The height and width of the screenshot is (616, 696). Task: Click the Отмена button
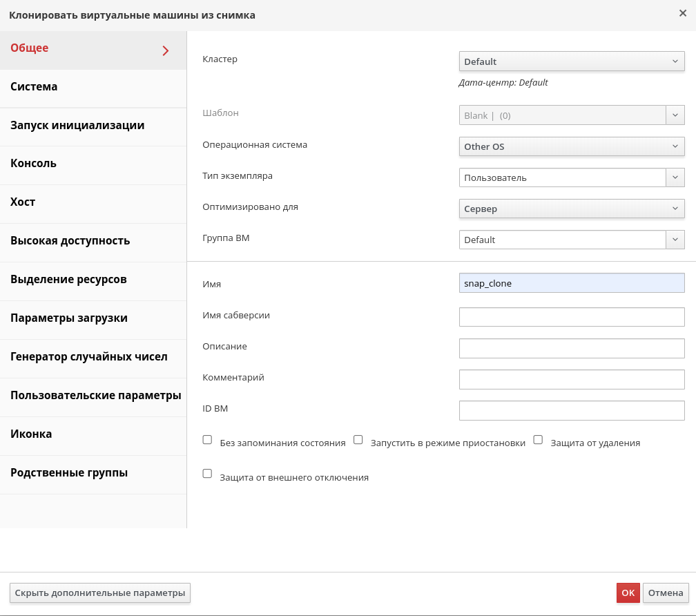pos(666,593)
